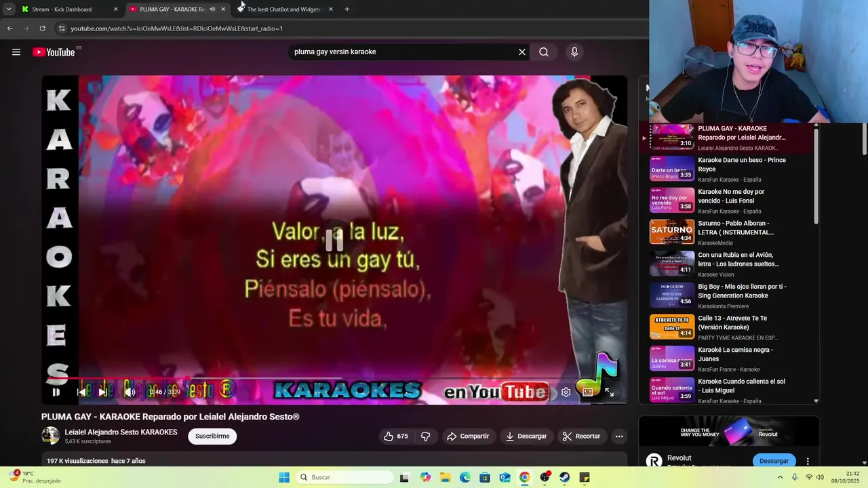
Task: Start voice search with the microphone icon
Action: (574, 52)
